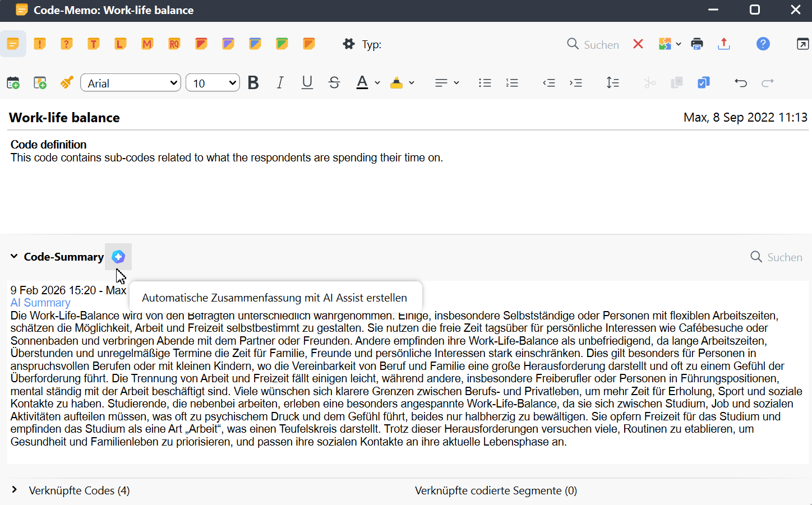Toggle bold formatting

click(x=253, y=82)
